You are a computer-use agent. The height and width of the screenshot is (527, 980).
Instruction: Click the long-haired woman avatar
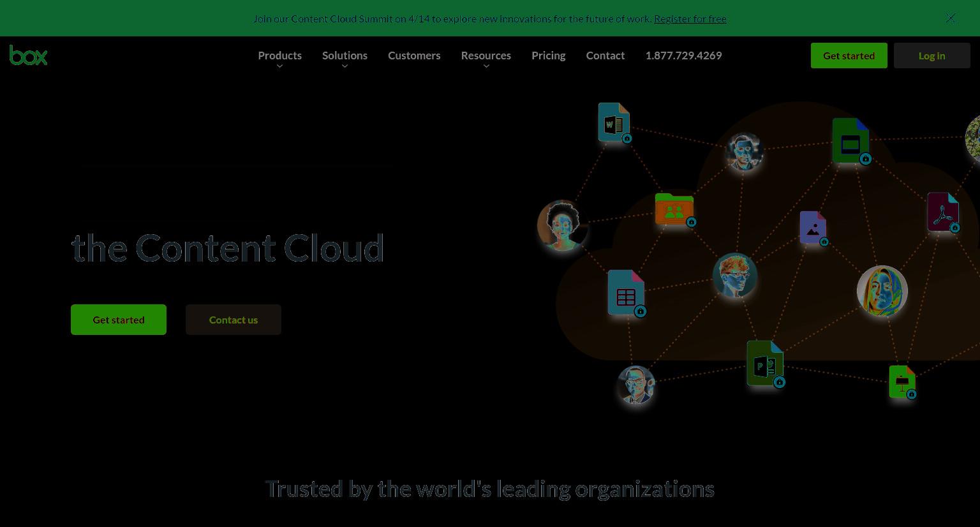(x=882, y=291)
